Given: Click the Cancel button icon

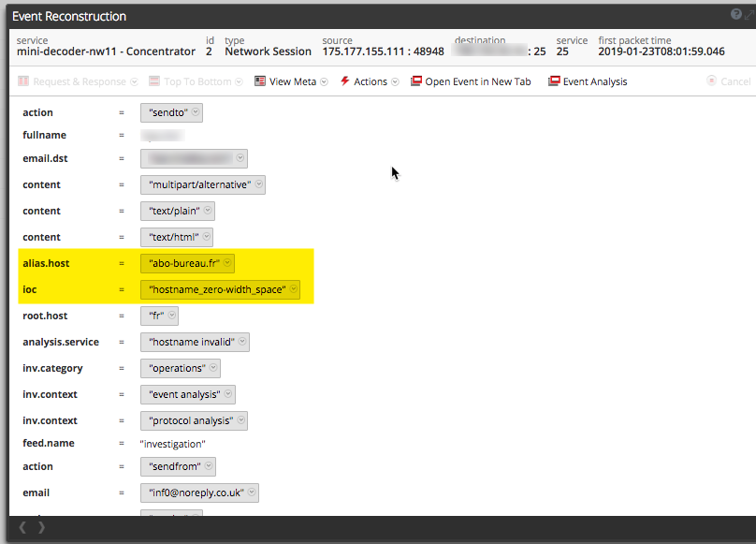Looking at the screenshot, I should (x=712, y=82).
